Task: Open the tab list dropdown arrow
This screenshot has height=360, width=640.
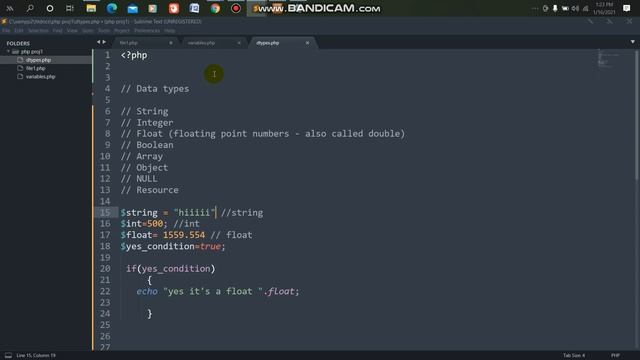Action: [x=633, y=42]
